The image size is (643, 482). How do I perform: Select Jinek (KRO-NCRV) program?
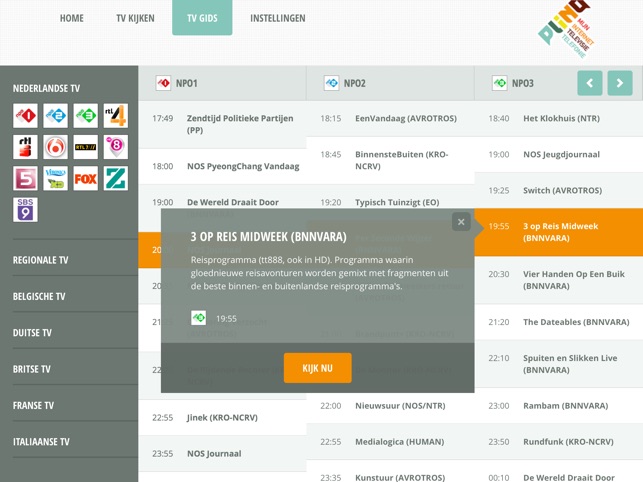coord(223,418)
